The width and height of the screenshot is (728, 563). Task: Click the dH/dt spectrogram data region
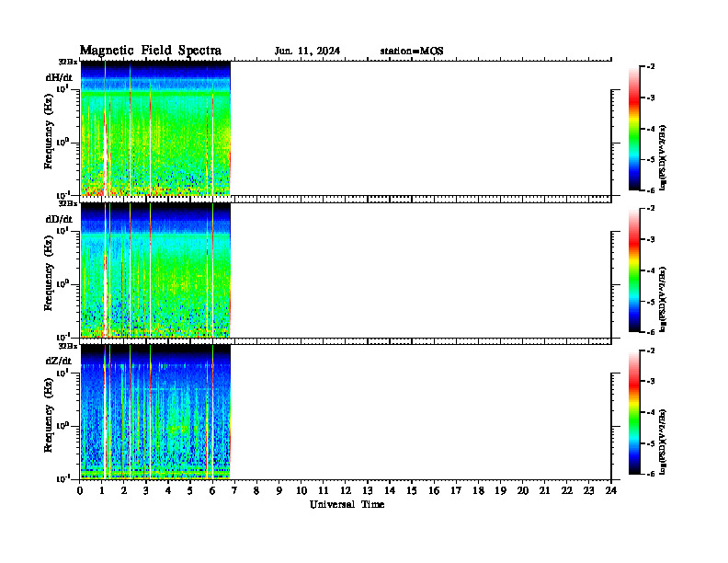pyautogui.click(x=155, y=128)
